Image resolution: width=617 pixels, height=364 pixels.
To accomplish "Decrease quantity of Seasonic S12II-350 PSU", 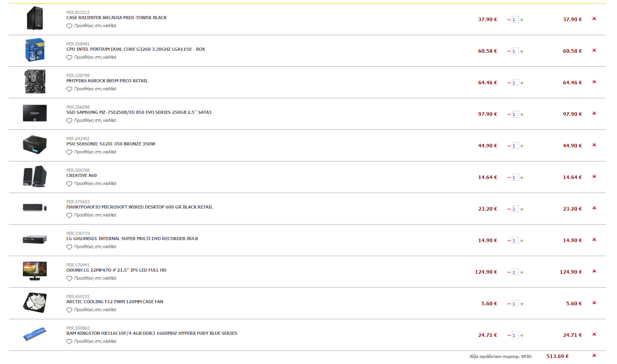I will pos(509,146).
